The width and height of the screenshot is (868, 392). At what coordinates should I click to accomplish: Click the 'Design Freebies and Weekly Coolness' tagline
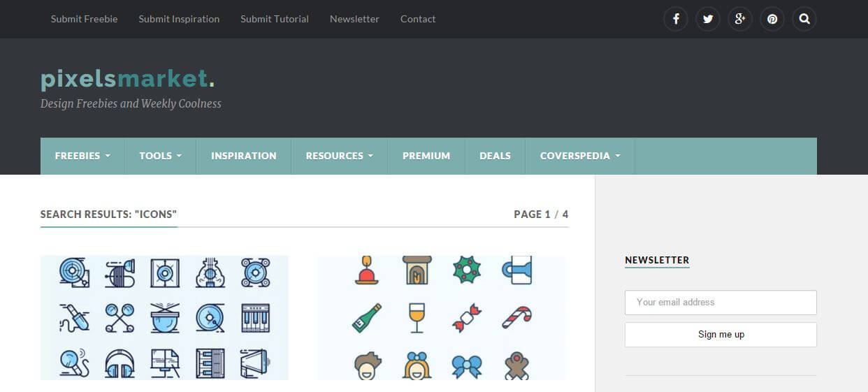[131, 103]
